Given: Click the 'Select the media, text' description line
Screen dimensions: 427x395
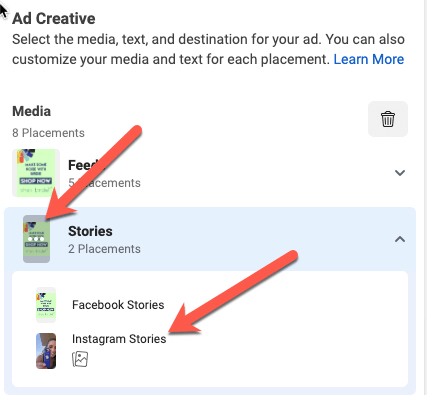Looking at the screenshot, I should click(x=208, y=39).
